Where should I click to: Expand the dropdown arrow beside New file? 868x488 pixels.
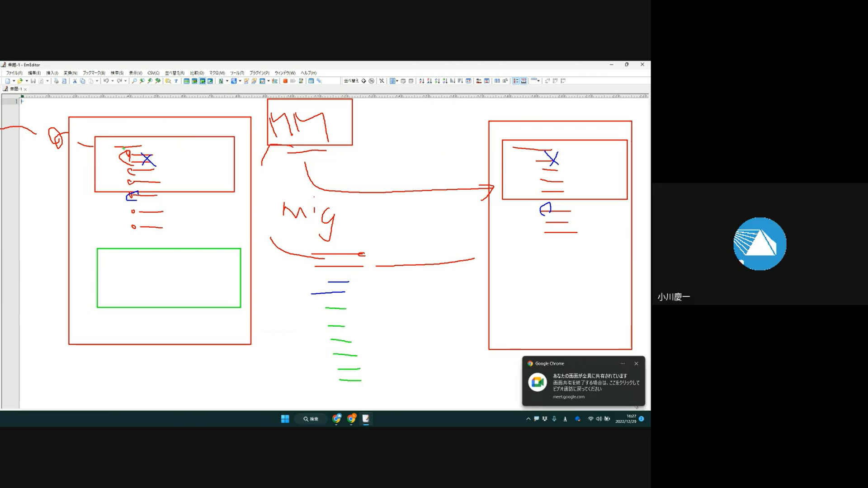pos(14,81)
